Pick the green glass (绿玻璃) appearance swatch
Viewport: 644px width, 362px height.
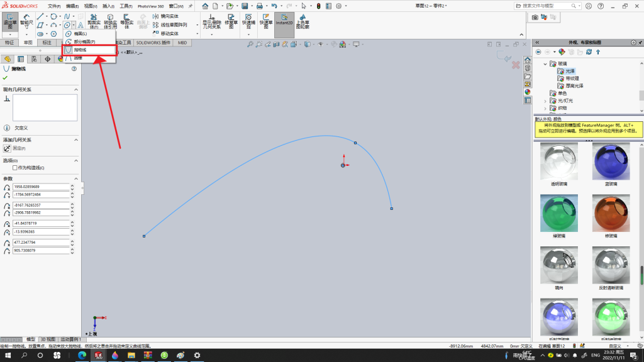[x=559, y=214]
